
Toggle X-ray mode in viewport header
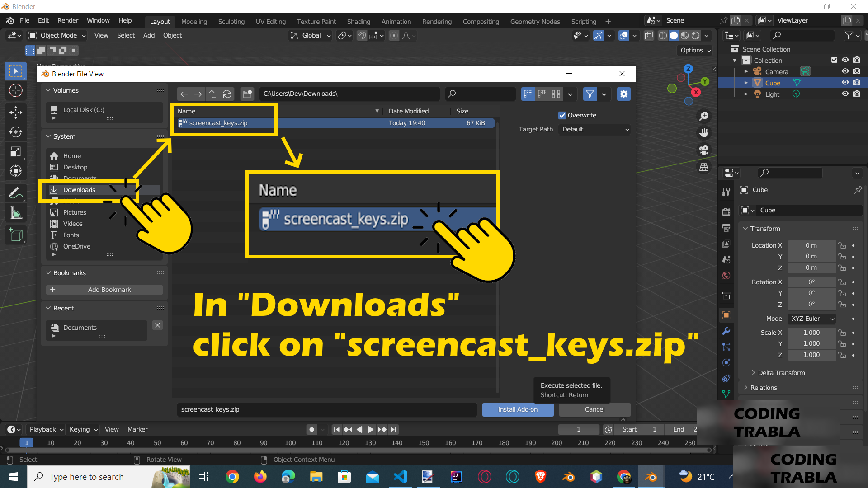649,36
